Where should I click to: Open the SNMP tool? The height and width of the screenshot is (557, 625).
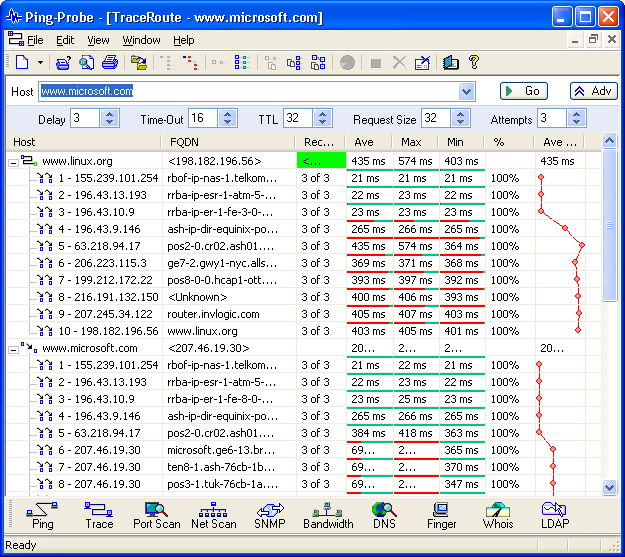pos(270,516)
